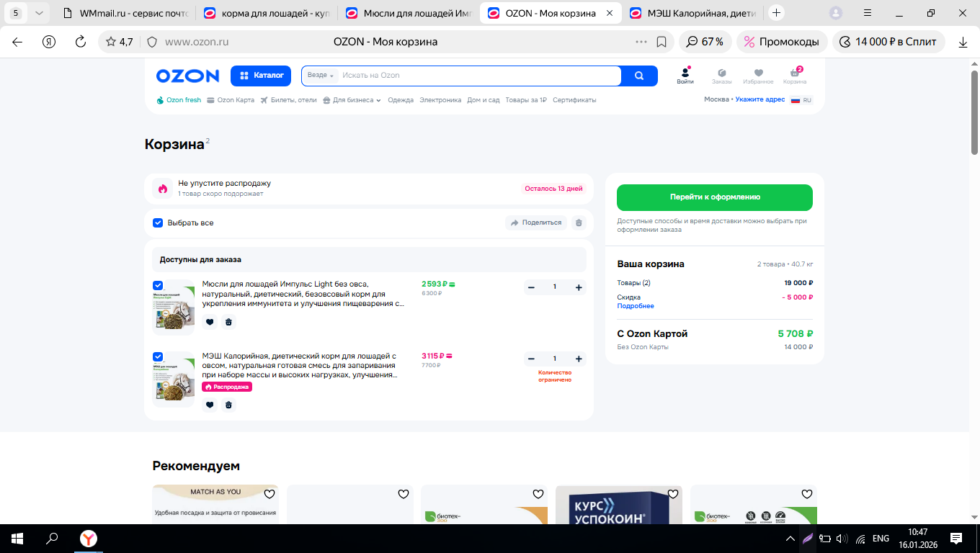Viewport: 980px width, 553px height.
Task: Switch to МЭШ Калорийная browser tab
Action: tap(692, 13)
